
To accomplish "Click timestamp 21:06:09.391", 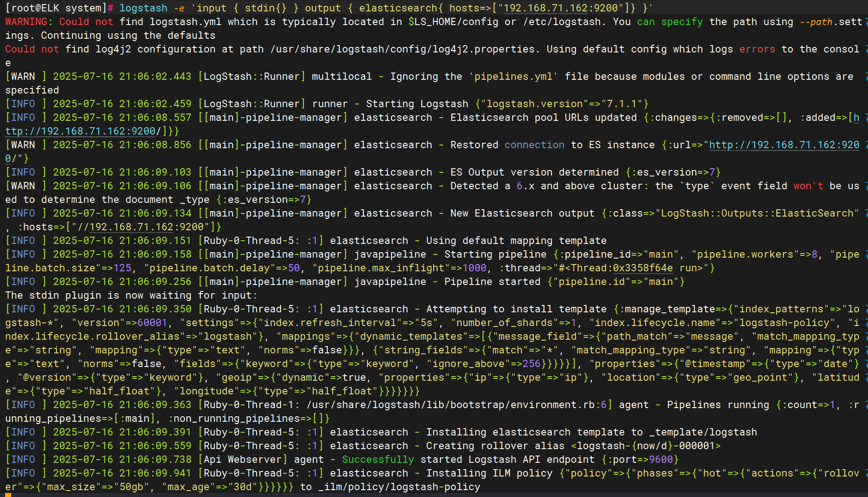I will 155,432.
